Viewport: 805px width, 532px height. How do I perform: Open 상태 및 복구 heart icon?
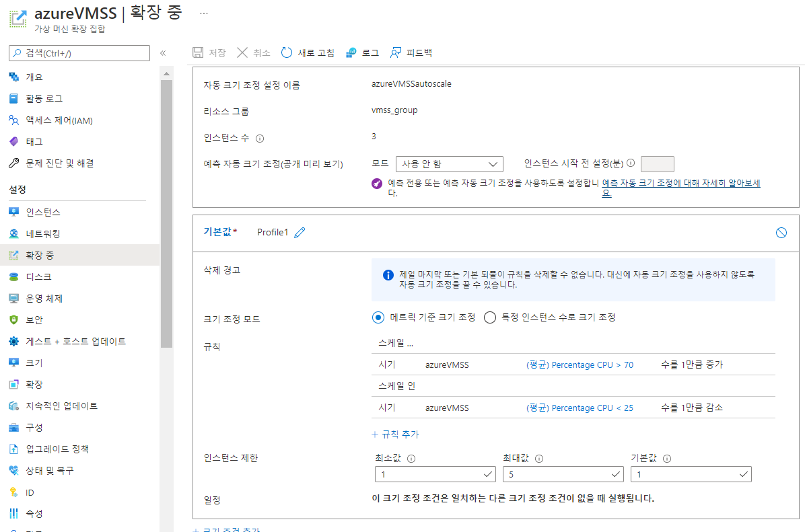coord(14,470)
